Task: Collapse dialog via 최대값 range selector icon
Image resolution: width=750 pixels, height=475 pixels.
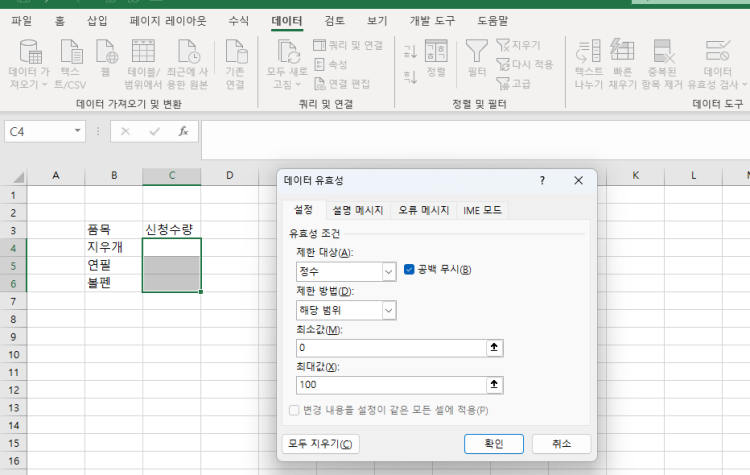Action: pyautogui.click(x=494, y=385)
